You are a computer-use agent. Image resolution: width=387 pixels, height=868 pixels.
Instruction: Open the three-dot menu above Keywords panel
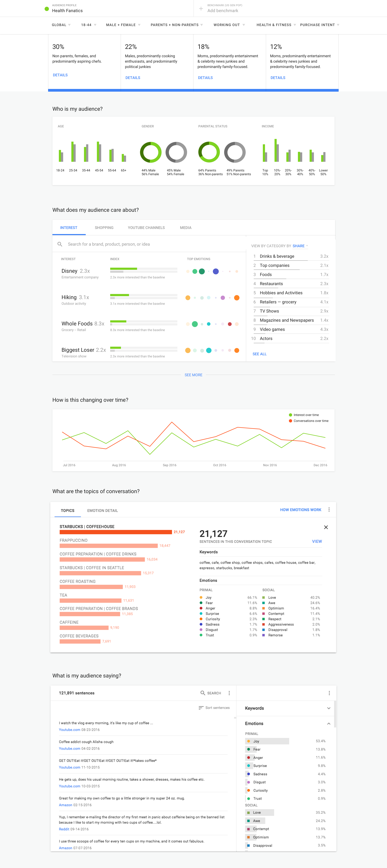tap(329, 693)
